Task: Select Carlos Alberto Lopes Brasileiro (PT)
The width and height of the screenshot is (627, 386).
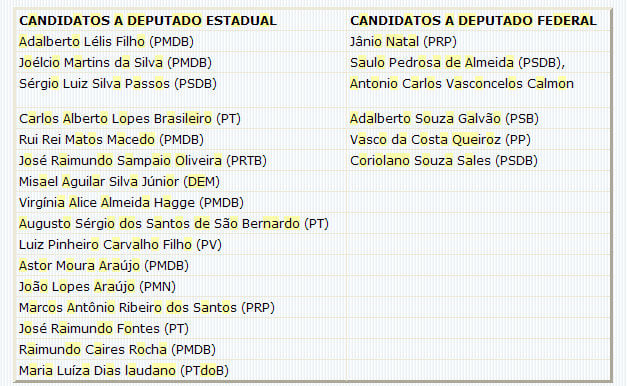Action: tap(130, 119)
